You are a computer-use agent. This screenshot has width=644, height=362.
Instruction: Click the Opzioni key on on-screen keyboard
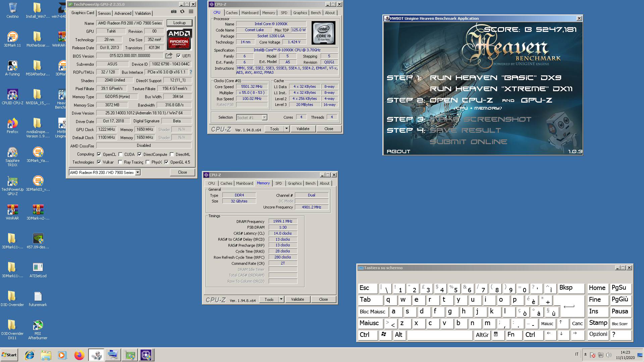[x=598, y=335]
